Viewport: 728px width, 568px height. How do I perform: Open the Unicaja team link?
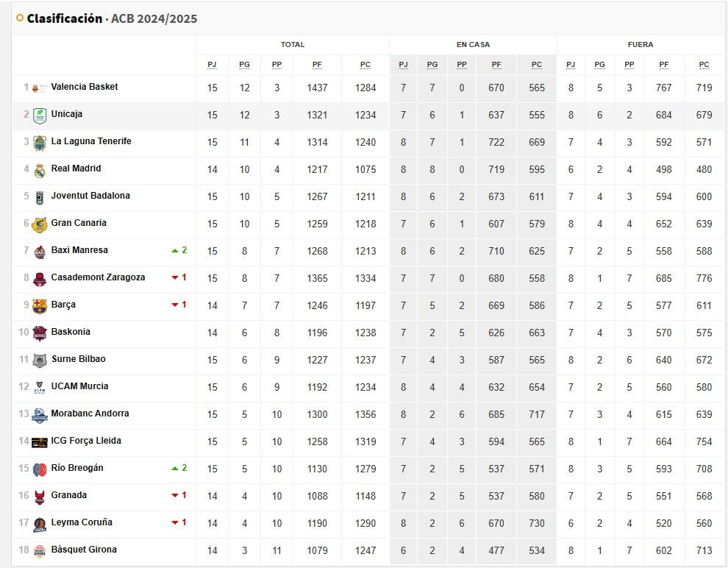(67, 114)
